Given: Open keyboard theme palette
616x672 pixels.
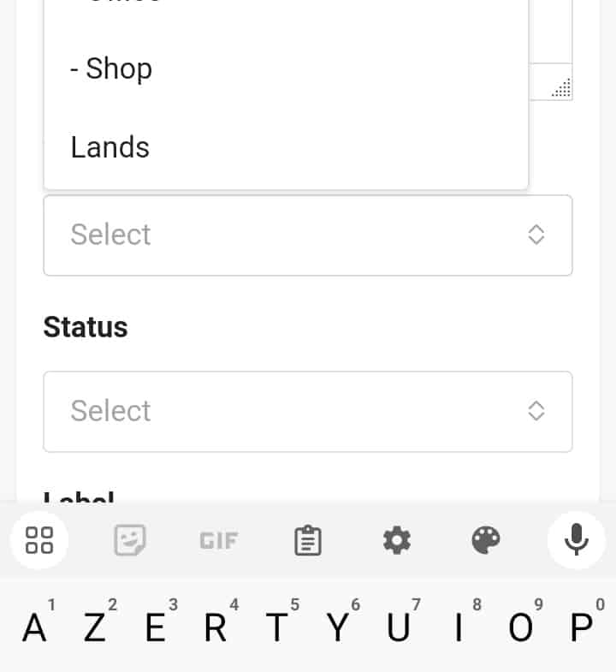Looking at the screenshot, I should tap(486, 540).
